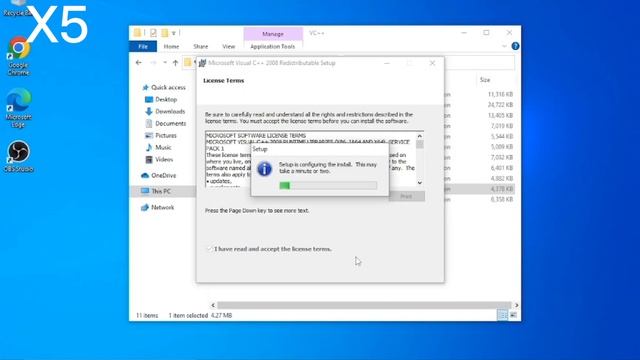Select the file sized 11,316 KB
Image resolution: width=640 pixels, height=360 pixels.
tap(500, 94)
